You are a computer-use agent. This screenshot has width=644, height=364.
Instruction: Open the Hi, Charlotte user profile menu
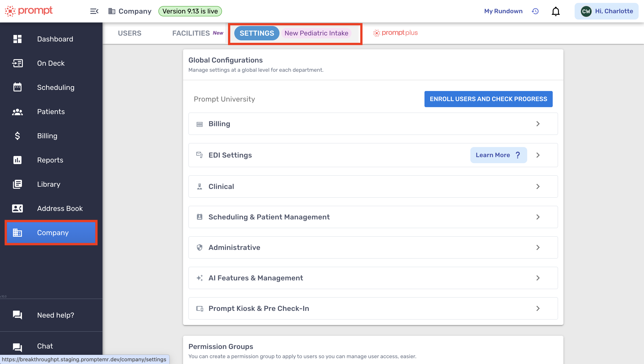coord(606,11)
